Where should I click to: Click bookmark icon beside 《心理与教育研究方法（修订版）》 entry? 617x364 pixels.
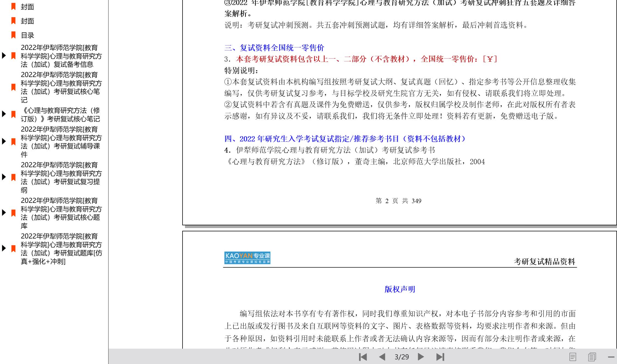13,115
